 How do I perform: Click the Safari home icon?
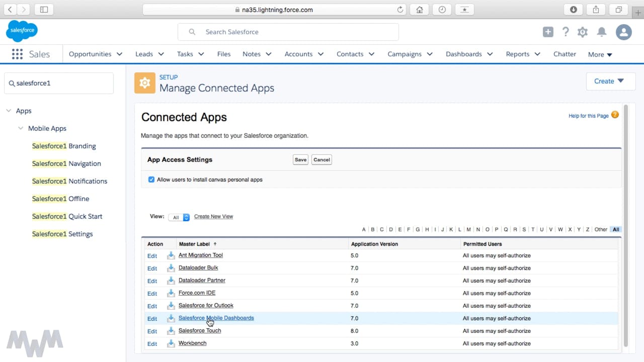(419, 10)
